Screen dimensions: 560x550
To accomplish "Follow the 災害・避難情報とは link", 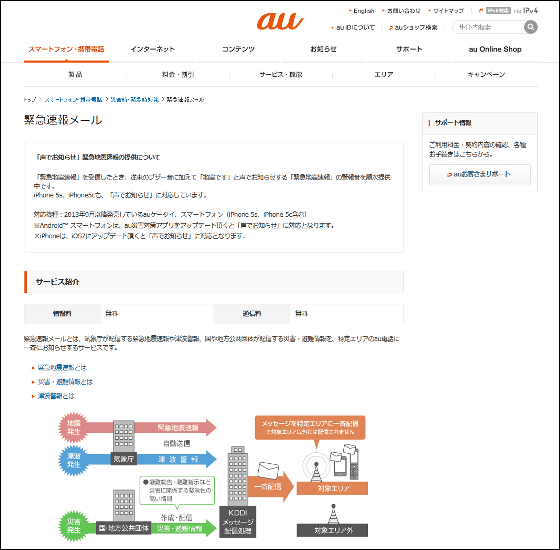I will click(x=65, y=382).
